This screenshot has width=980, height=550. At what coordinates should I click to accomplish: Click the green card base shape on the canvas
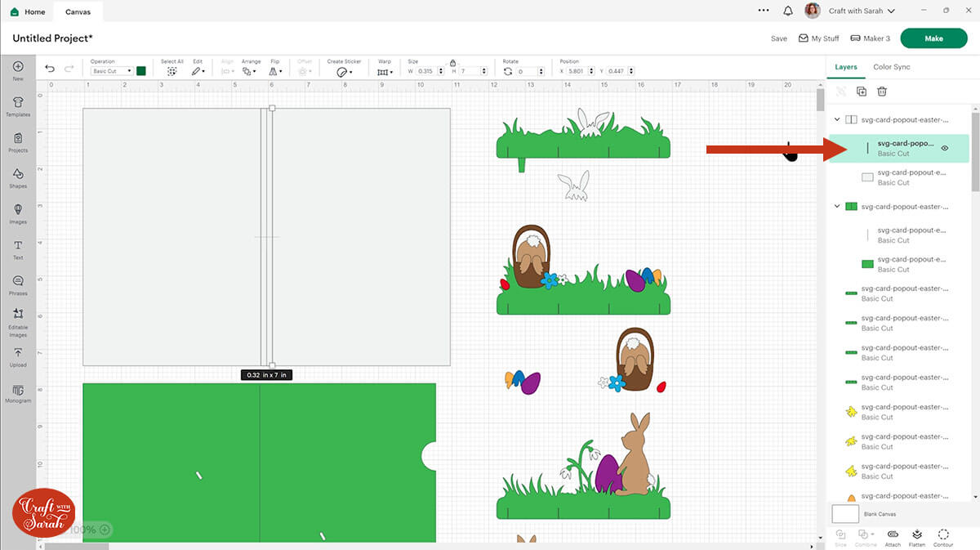click(x=260, y=463)
